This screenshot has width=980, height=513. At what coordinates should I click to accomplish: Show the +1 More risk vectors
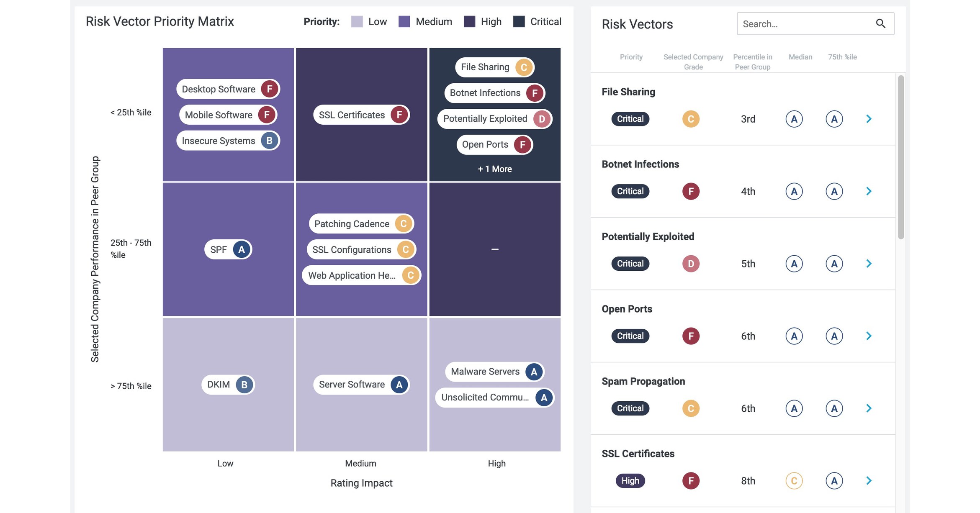[x=495, y=169]
